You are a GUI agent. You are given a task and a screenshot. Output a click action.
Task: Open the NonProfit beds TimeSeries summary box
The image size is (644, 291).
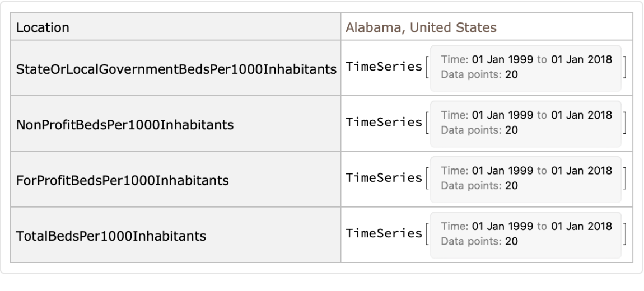click(525, 124)
